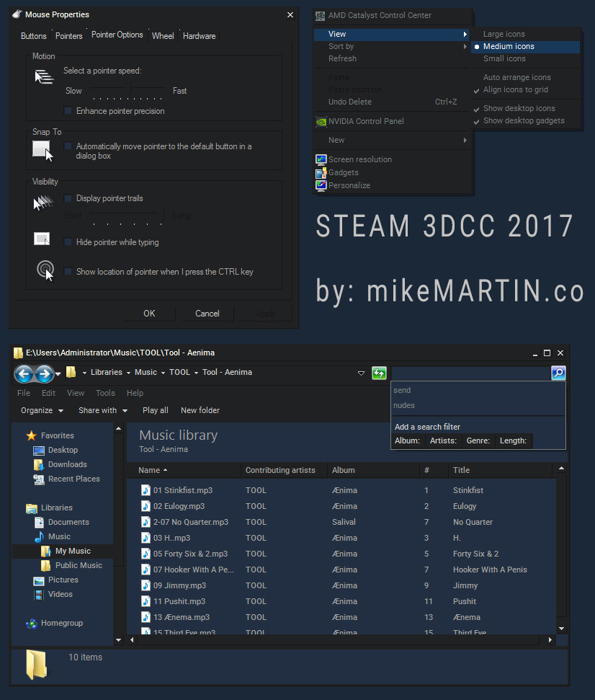
Task: Click the NVIDIA Control Panel icon
Action: pos(321,121)
